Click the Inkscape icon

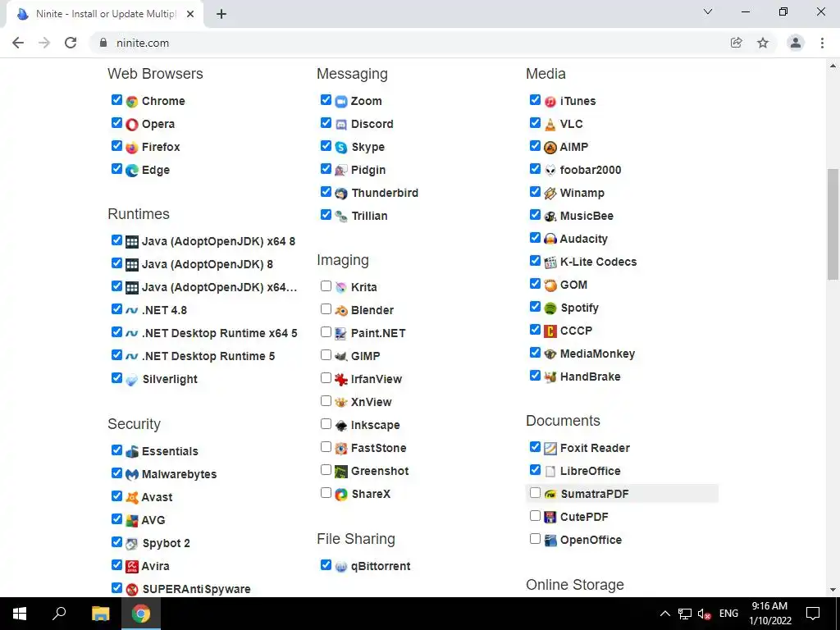[341, 426]
